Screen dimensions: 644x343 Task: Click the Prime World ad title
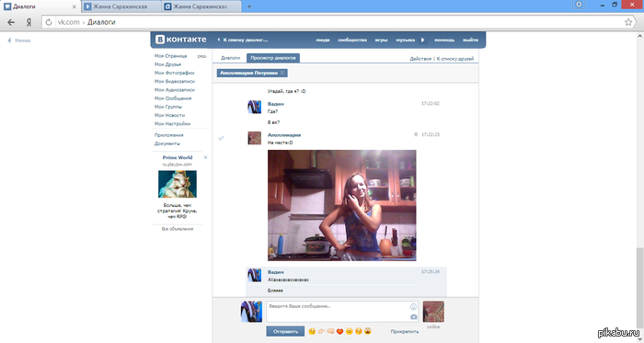(x=178, y=157)
